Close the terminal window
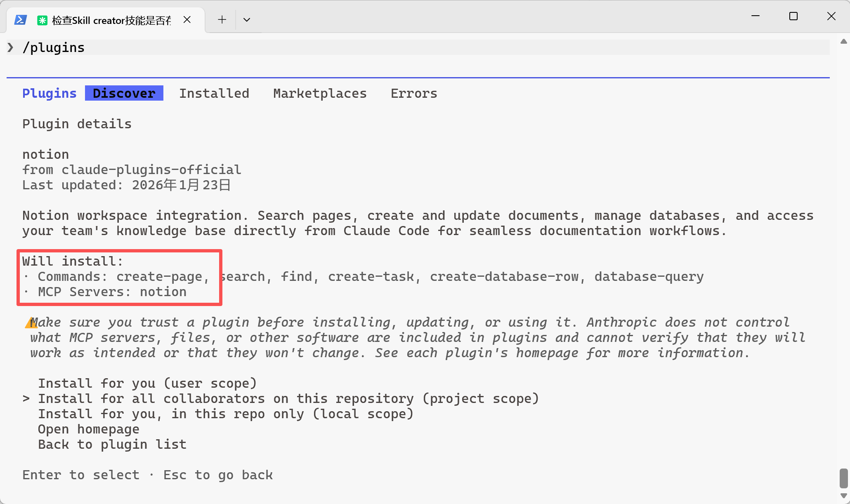This screenshot has width=850, height=504. point(831,16)
